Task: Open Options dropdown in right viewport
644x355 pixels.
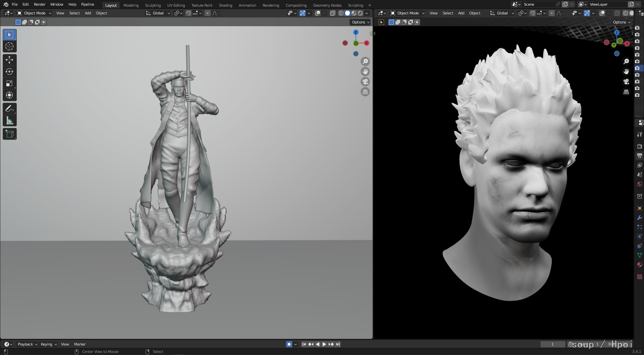Action: (622, 22)
